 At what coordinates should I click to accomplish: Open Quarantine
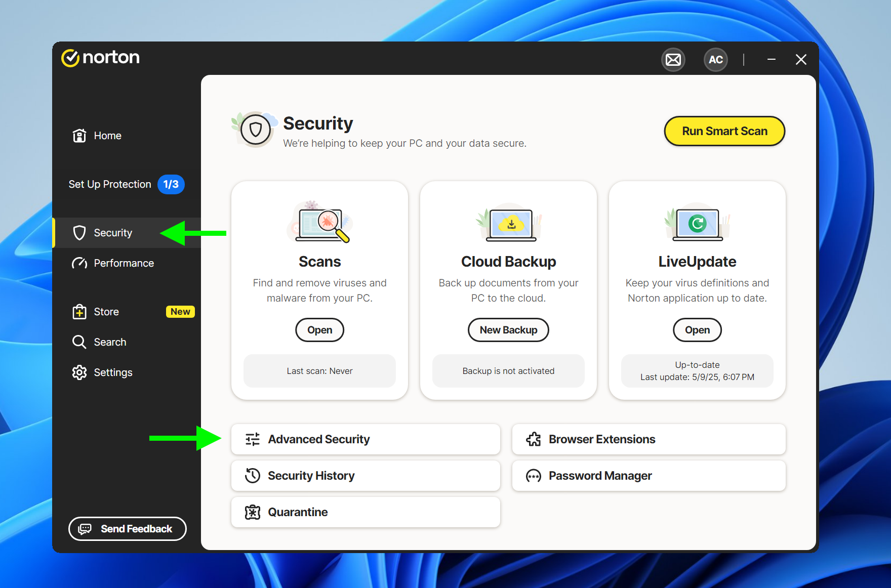[366, 512]
